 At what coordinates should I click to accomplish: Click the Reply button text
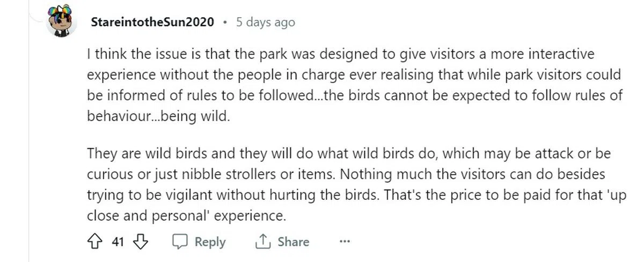pyautogui.click(x=210, y=242)
